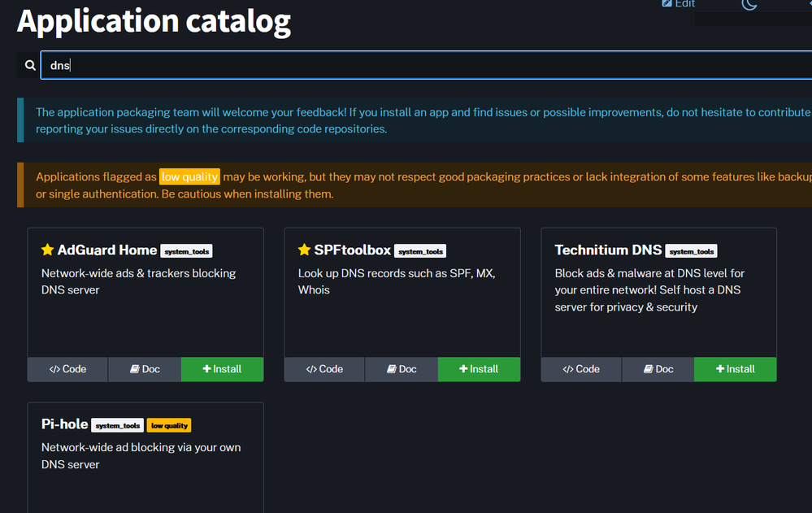Click the low quality badge on Pi-hole
The height and width of the screenshot is (513, 812).
pyautogui.click(x=169, y=425)
